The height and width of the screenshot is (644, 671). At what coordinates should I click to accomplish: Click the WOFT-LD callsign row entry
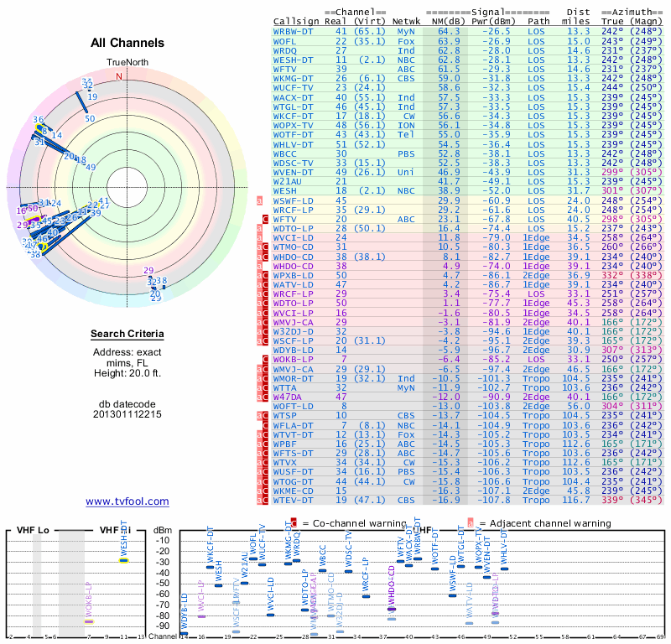[293, 406]
